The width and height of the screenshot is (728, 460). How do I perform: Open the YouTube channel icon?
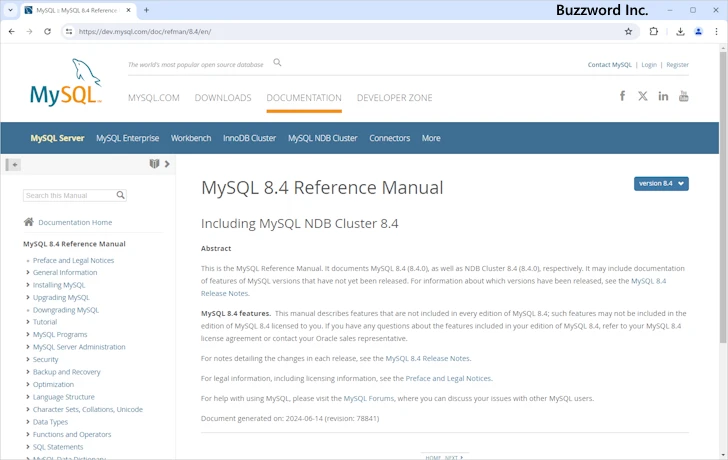[684, 96]
